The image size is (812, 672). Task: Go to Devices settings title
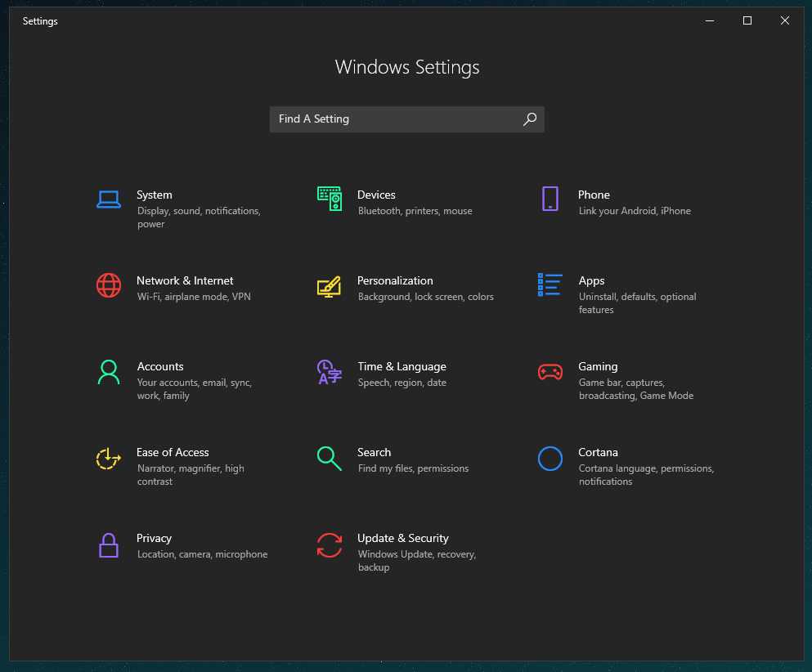pos(376,195)
